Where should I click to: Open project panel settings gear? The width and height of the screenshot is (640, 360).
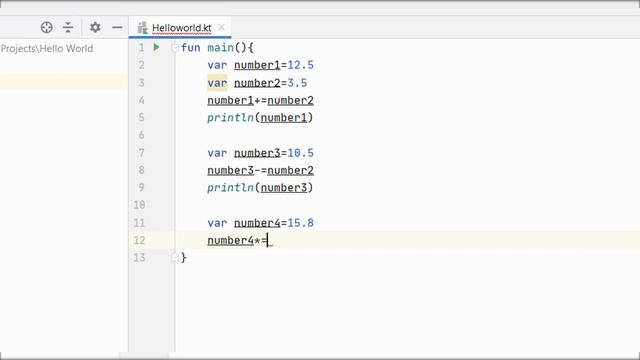point(95,27)
